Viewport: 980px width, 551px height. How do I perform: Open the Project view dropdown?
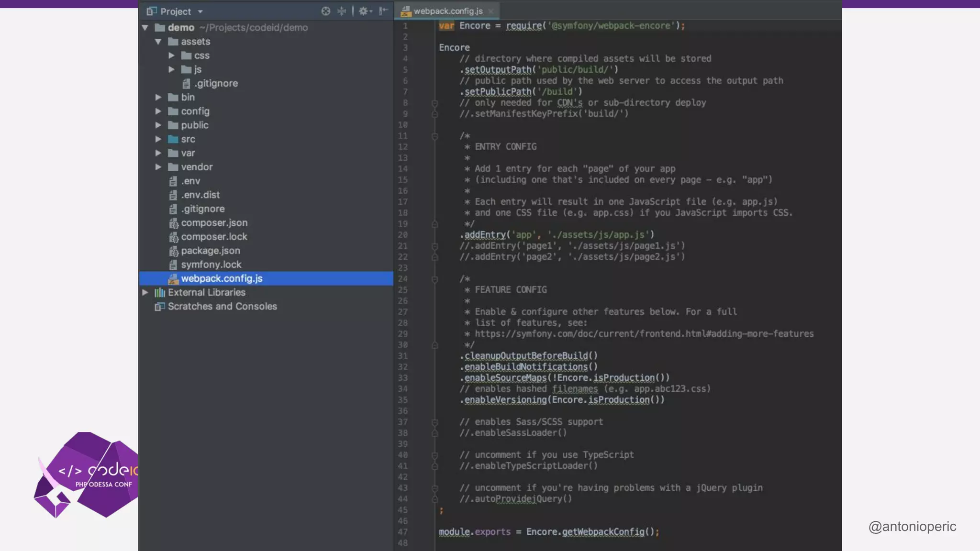[200, 11]
